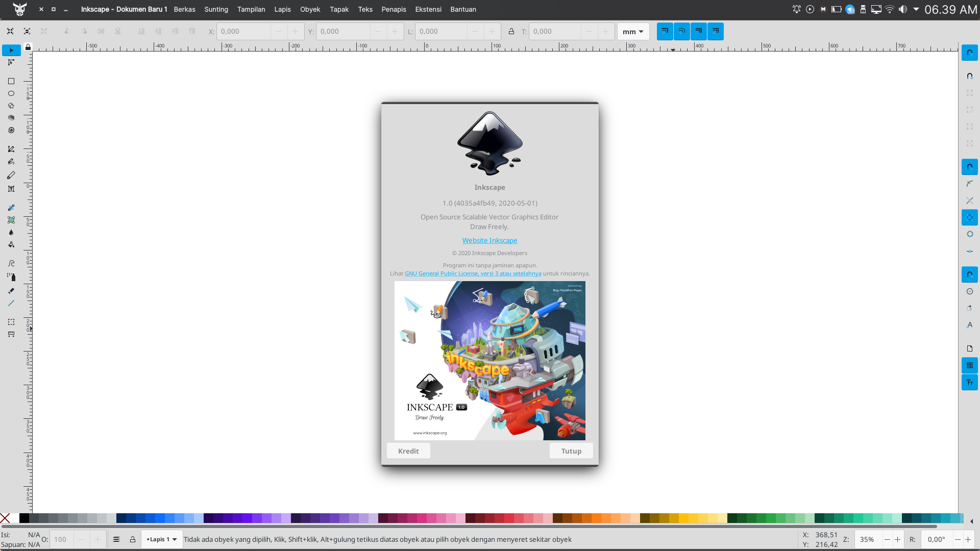Select the Rectangle tool

[11, 81]
